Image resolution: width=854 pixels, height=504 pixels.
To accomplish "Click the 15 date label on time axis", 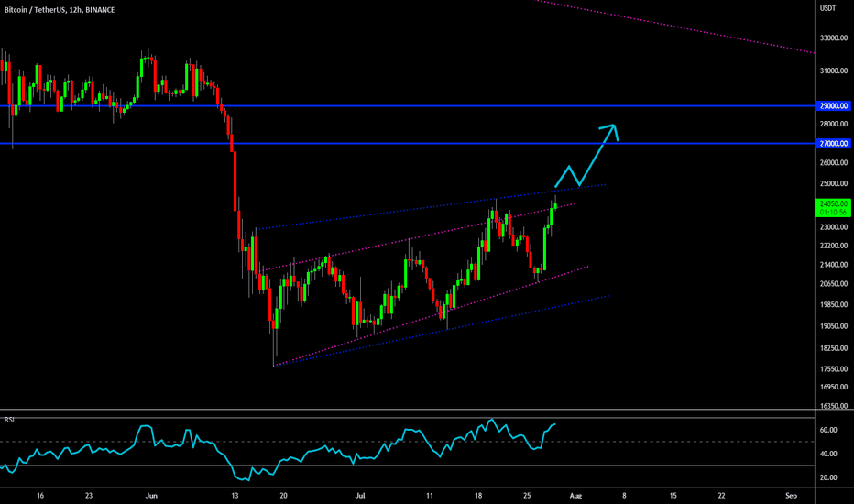I will (x=673, y=496).
